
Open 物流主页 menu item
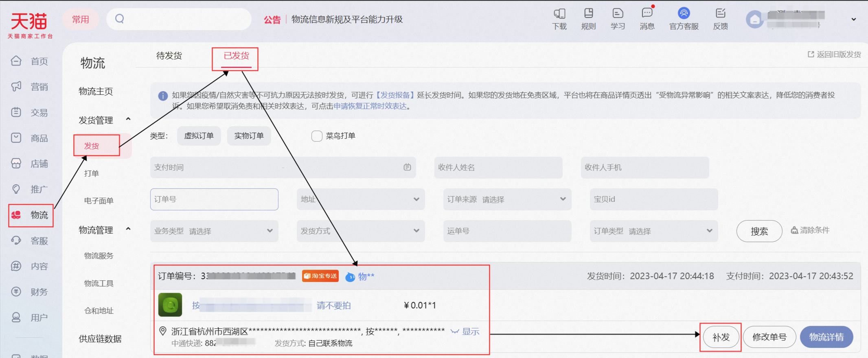(x=96, y=92)
